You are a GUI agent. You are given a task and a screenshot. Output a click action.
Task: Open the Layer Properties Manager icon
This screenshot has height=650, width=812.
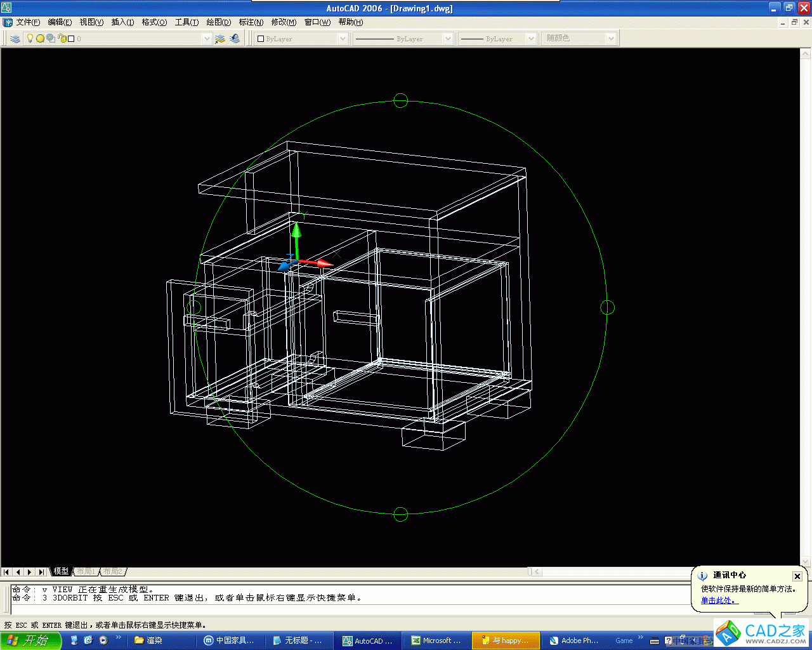click(x=15, y=39)
